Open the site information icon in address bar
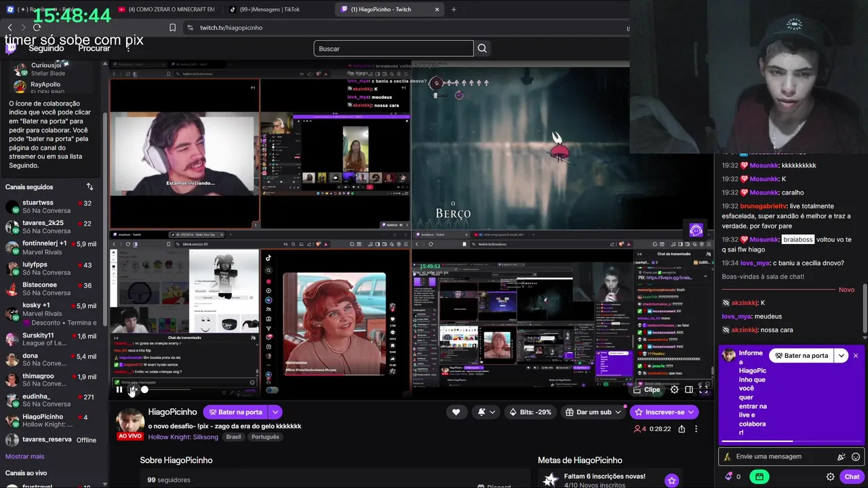Screen dimensions: 868x488 coord(190,28)
